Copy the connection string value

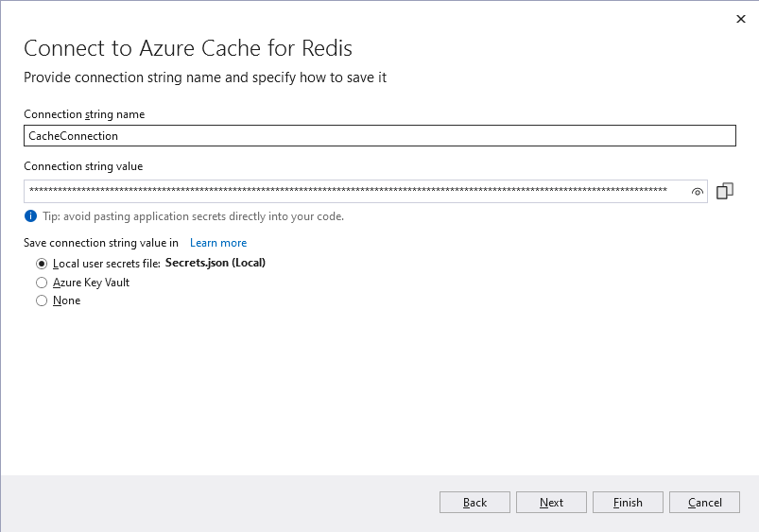pyautogui.click(x=725, y=191)
